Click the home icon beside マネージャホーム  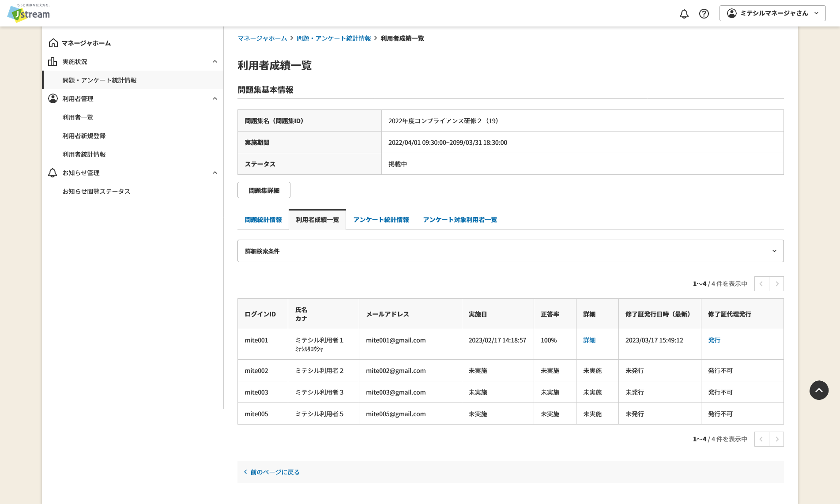[53, 43]
